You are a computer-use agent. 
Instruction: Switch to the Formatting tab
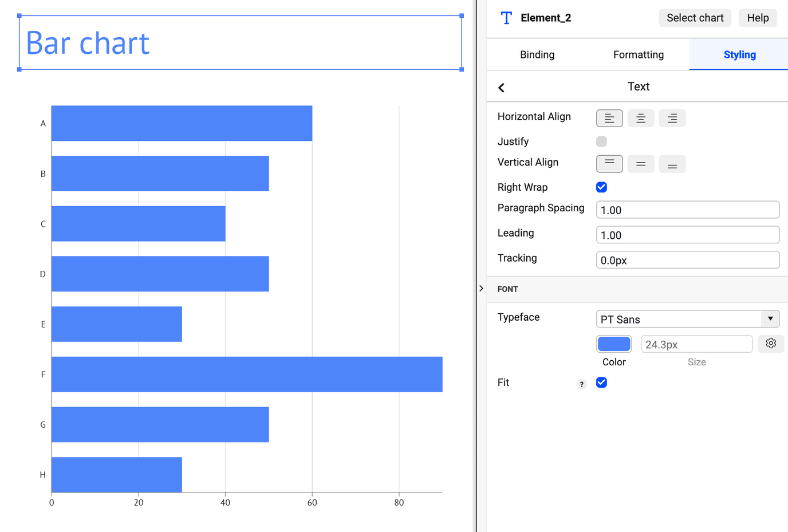pos(638,54)
